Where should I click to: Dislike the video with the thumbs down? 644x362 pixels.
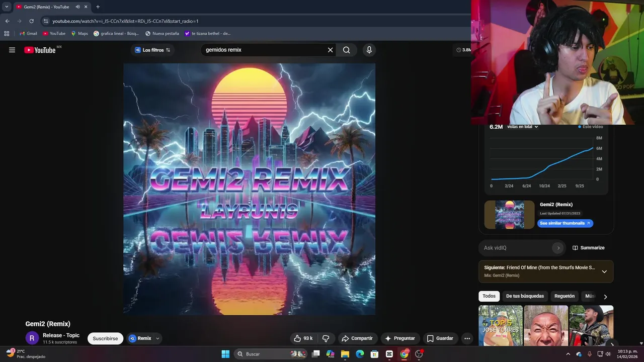[x=326, y=338]
